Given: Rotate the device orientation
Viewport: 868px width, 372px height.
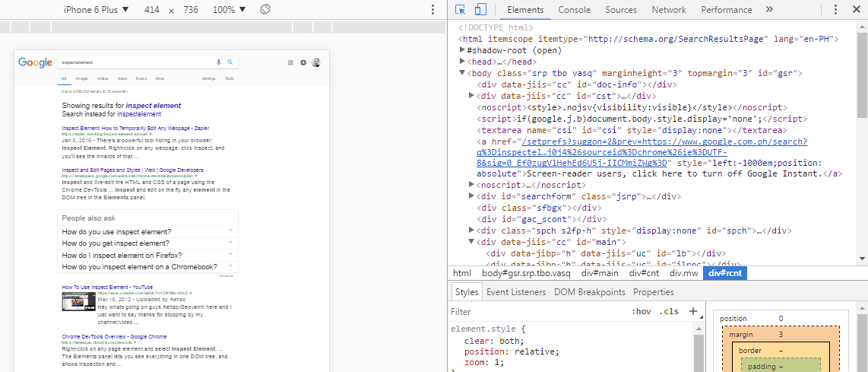Looking at the screenshot, I should pyautogui.click(x=265, y=9).
